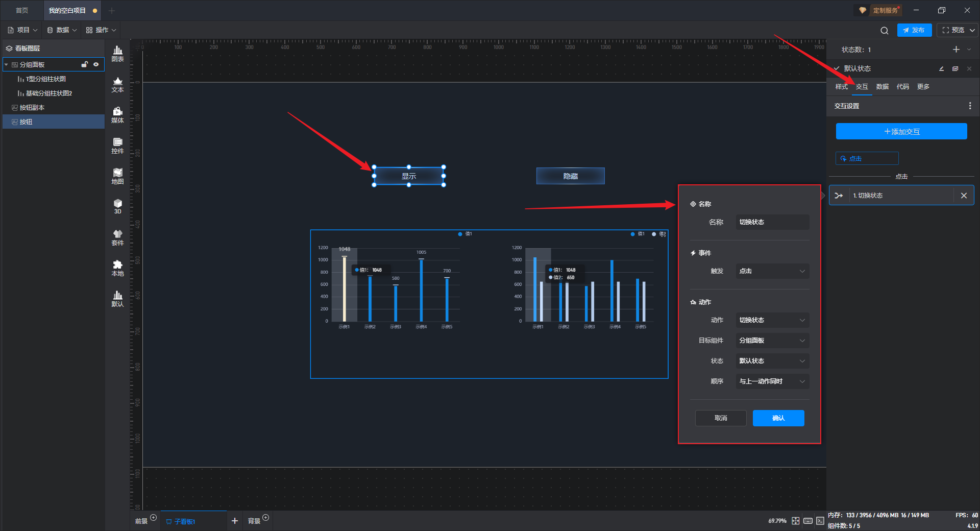
Task: Add a new state with plus icon
Action: coord(956,50)
